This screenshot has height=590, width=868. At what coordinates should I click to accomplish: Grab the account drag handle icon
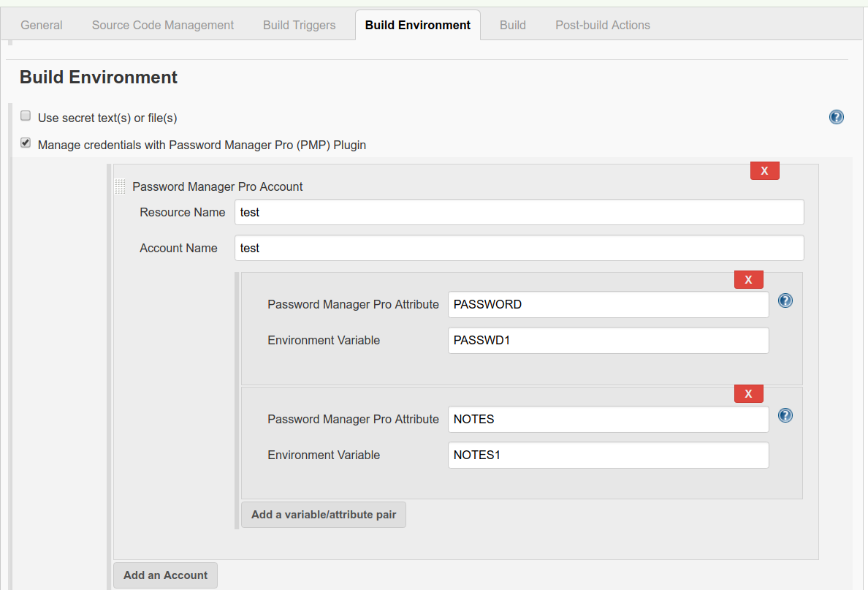tap(121, 187)
